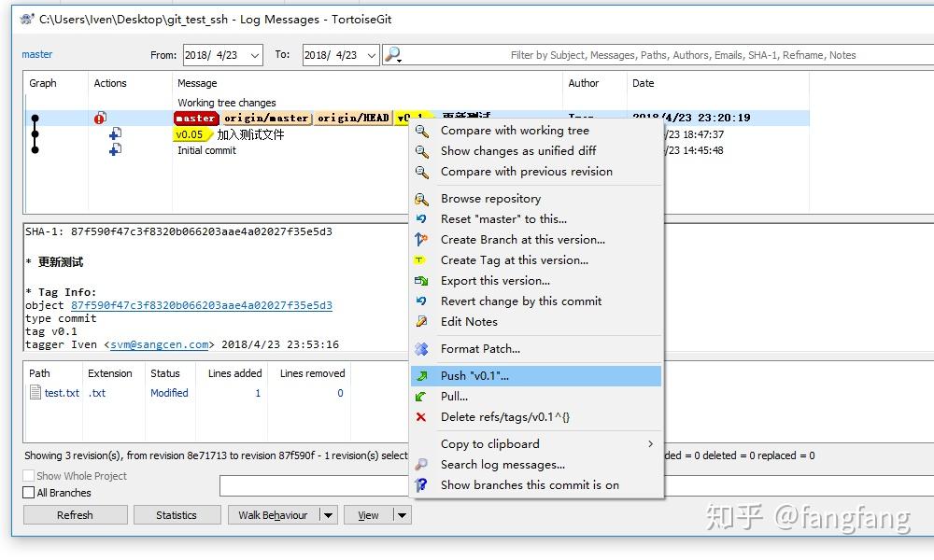
Task: Click the Pull arrow icon
Action: [x=420, y=397]
